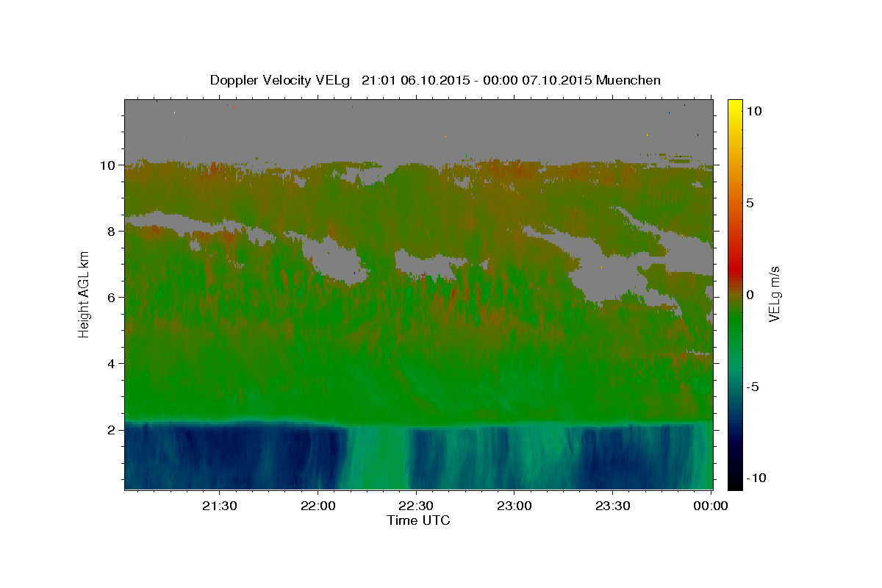
Task: Click the light green band near 22:15 below 2 km
Action: (378, 458)
